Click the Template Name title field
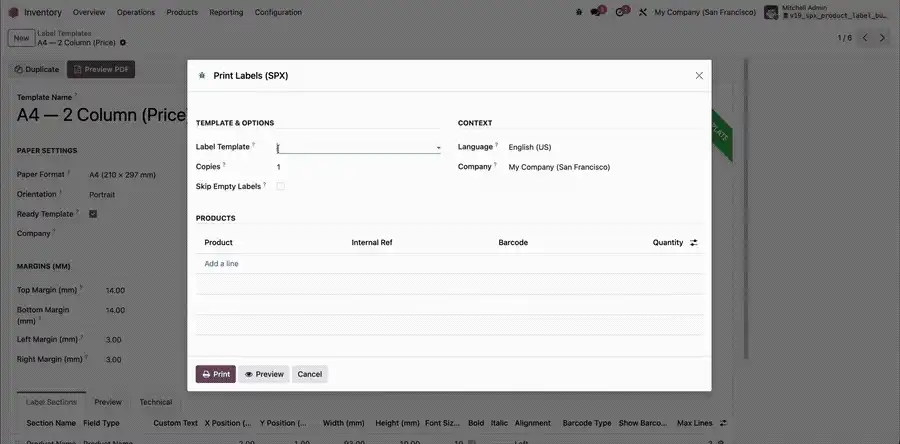 (102, 115)
